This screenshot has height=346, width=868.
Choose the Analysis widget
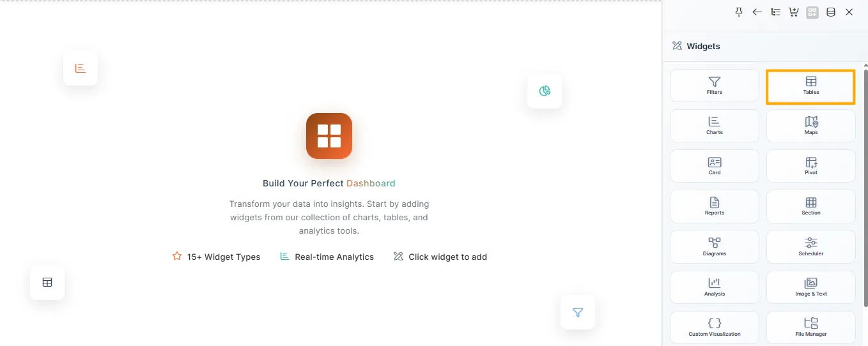tap(715, 287)
